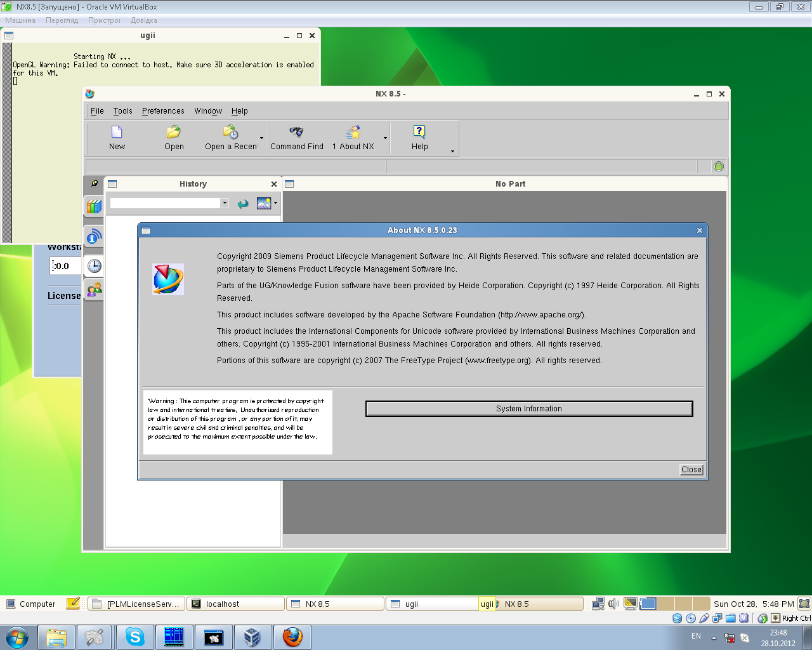Screen dimensions: 812x650
Task: Switch to the ugii taskbar window entry
Action: click(433, 604)
